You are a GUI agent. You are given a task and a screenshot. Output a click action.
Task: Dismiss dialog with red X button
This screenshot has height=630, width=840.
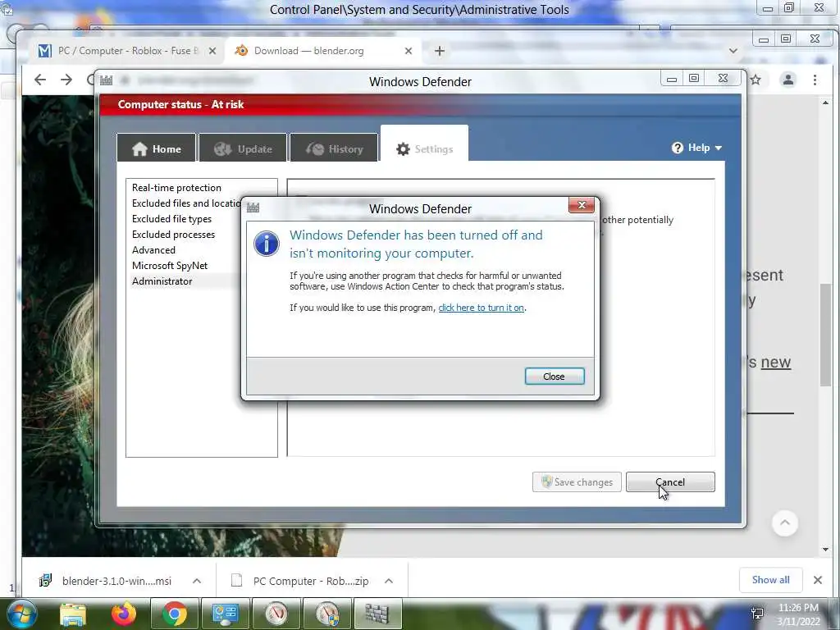point(582,205)
